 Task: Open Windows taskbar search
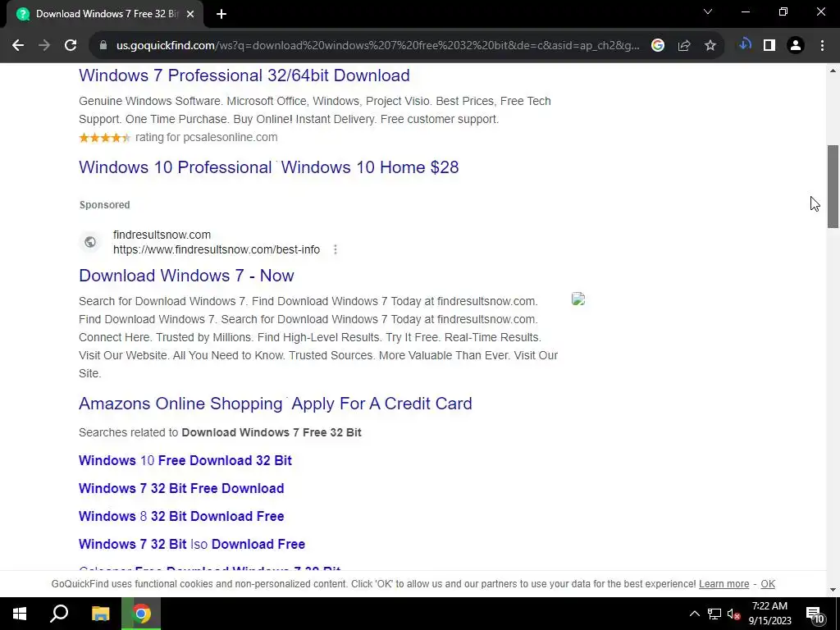[59, 614]
